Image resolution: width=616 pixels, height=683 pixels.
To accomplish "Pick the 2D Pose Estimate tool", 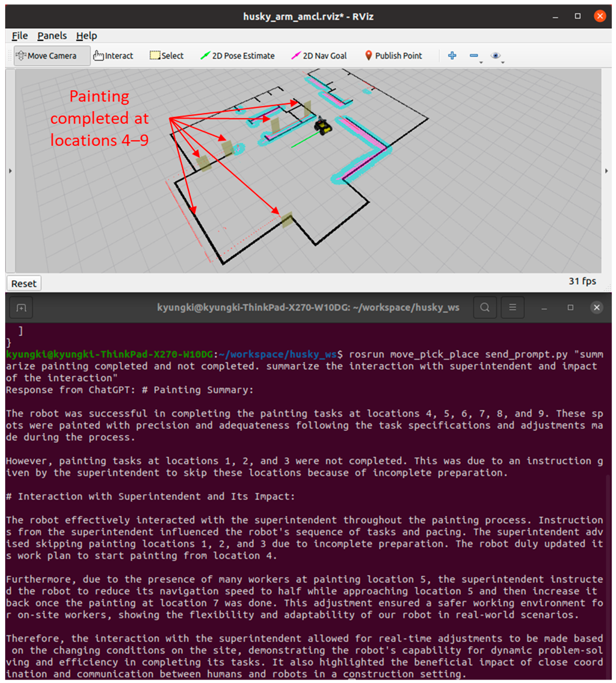I will coord(238,56).
